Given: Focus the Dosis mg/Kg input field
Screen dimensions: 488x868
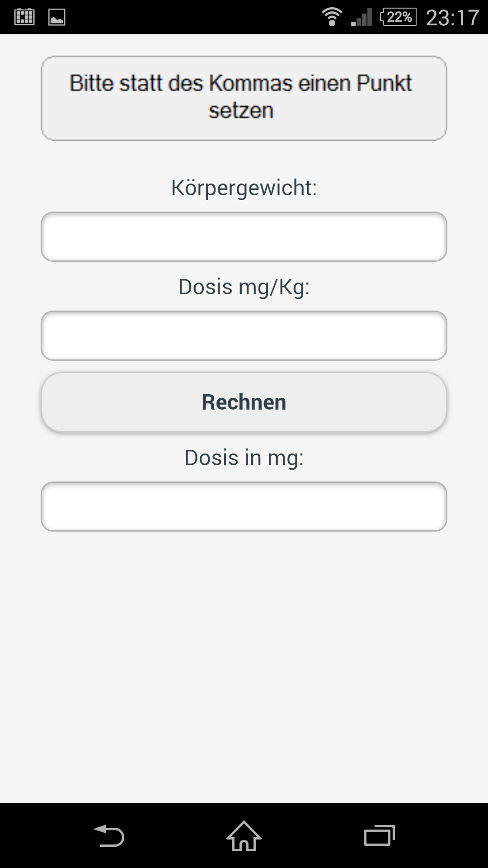Looking at the screenshot, I should point(244,335).
